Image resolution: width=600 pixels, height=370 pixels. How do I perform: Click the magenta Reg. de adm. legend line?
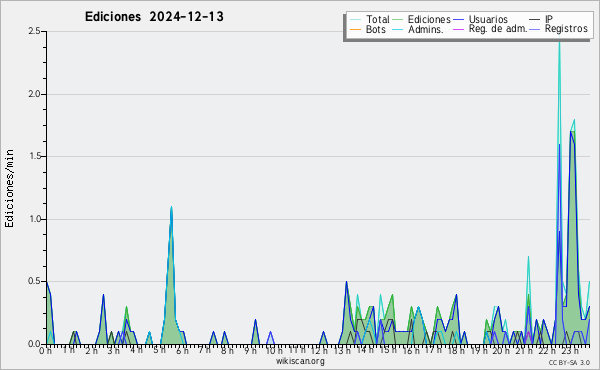point(458,29)
